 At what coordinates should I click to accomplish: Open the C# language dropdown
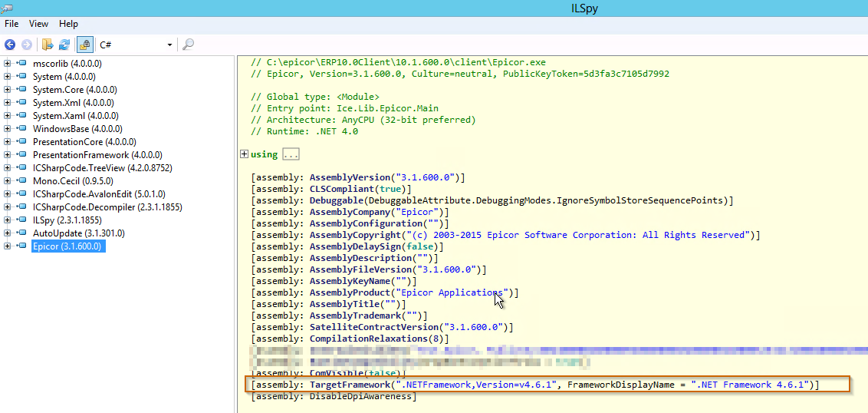click(x=136, y=45)
